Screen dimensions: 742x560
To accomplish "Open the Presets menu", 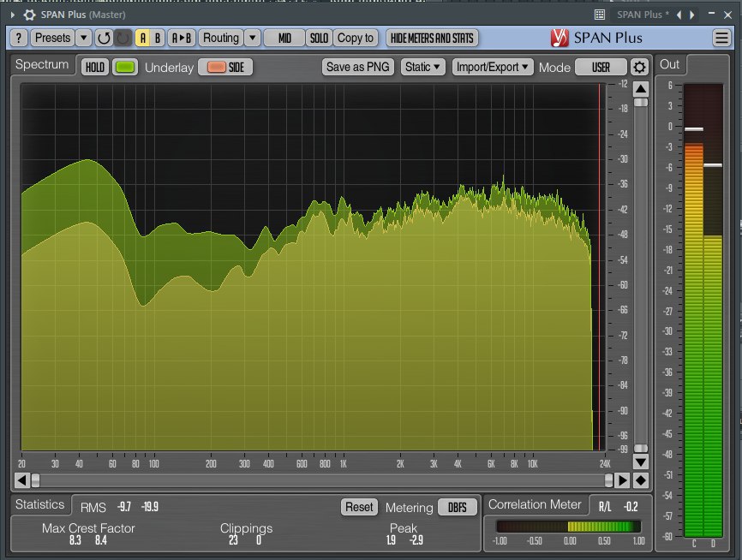I will click(52, 38).
